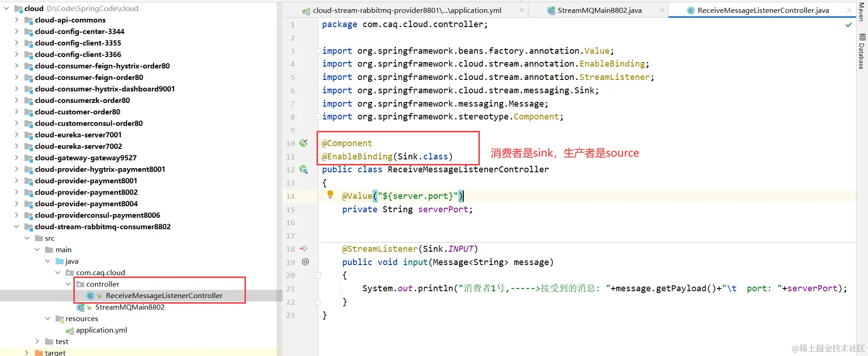Collapse the com.caq.cloud package

(x=58, y=272)
